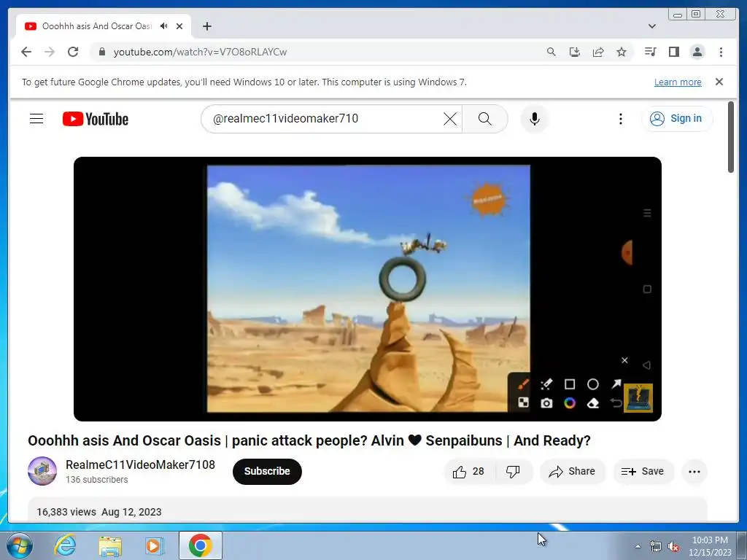747x560 pixels.
Task: Toggle Chrome side panel
Action: coord(673,52)
